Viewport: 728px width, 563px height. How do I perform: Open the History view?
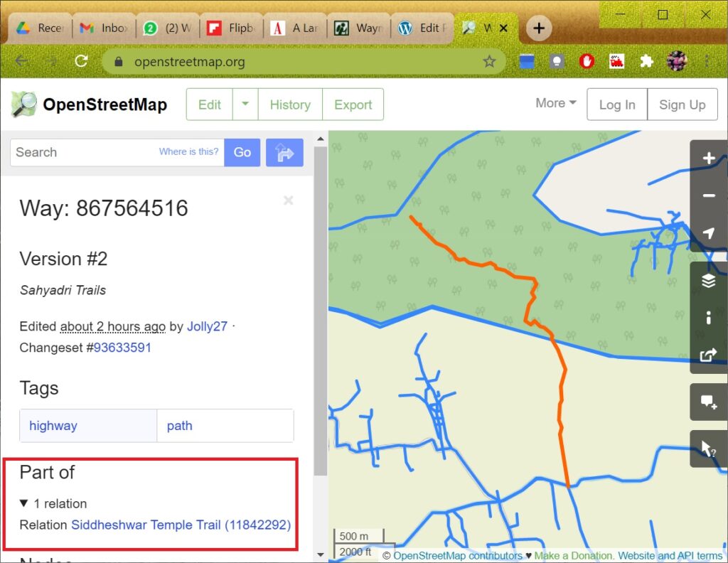click(290, 104)
